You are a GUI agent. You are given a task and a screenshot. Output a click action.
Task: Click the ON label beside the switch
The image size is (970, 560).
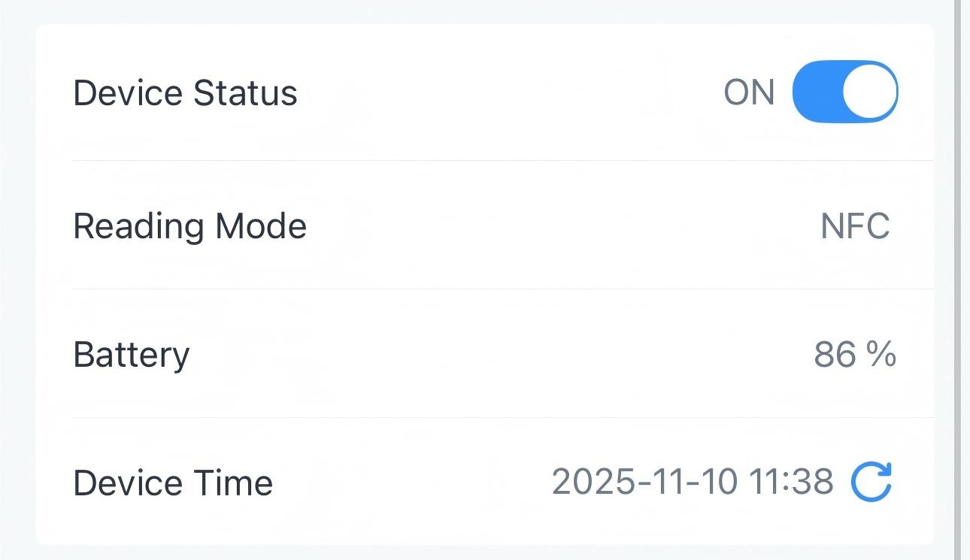(x=749, y=92)
